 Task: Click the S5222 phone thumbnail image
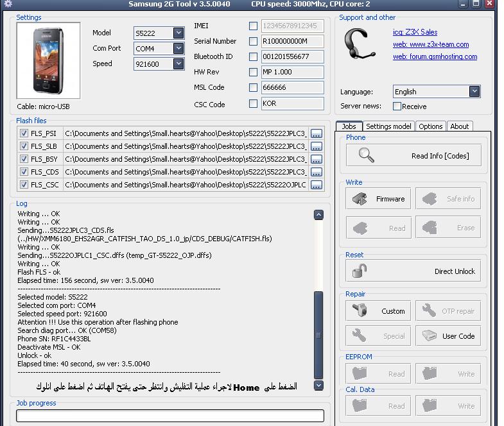(x=48, y=60)
